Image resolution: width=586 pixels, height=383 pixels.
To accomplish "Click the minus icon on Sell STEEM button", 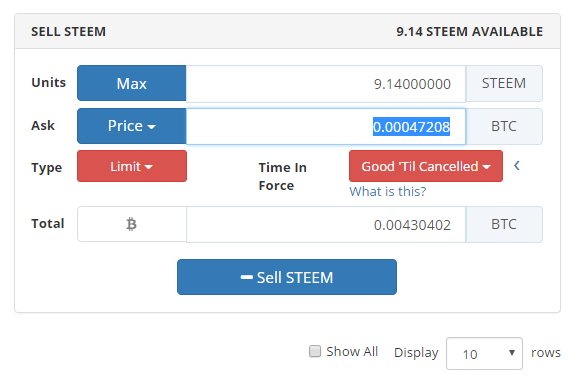I will click(x=247, y=277).
